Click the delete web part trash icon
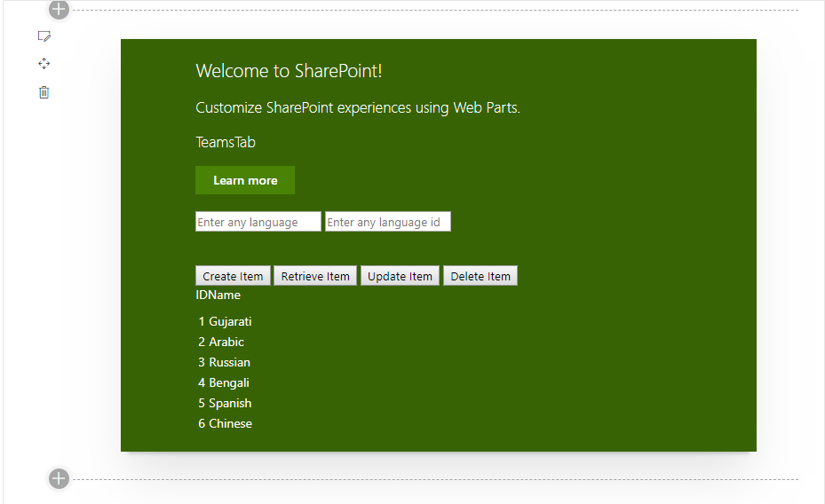 [44, 92]
